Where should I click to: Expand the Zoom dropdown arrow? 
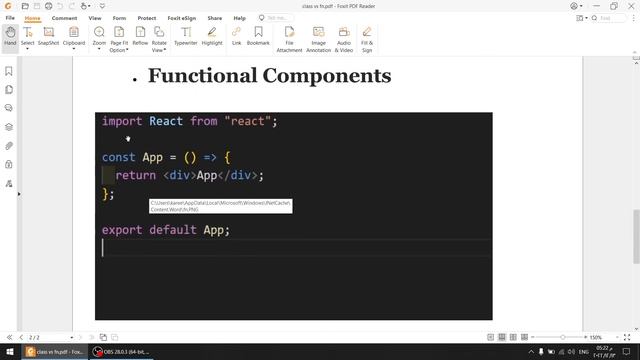point(99,49)
